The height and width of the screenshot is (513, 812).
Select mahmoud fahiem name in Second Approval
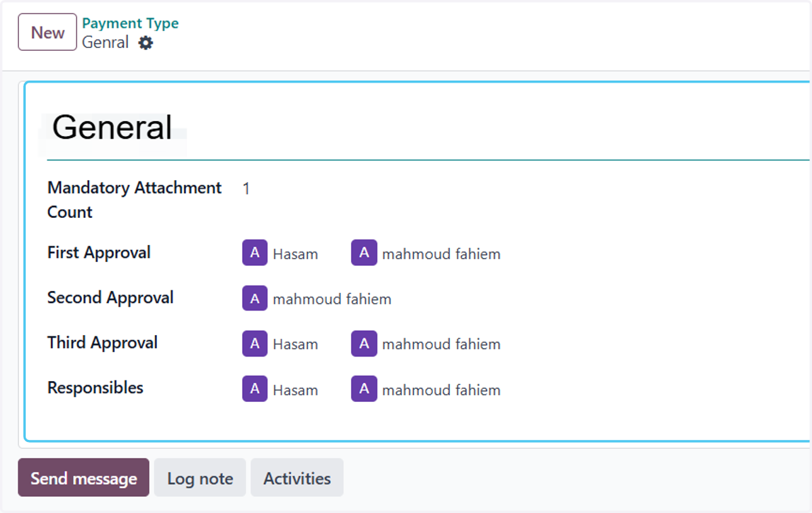point(332,299)
